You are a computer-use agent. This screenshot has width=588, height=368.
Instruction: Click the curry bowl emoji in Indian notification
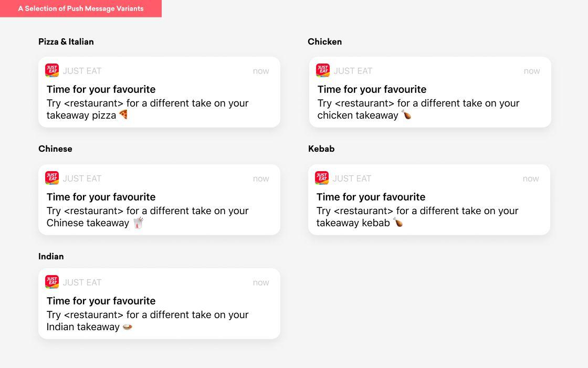[127, 327]
